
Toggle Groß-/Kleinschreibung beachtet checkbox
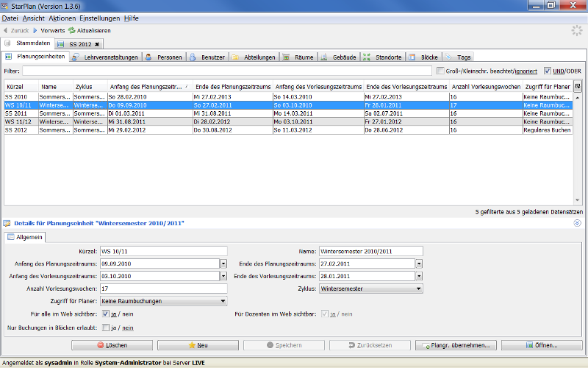pyautogui.click(x=440, y=71)
